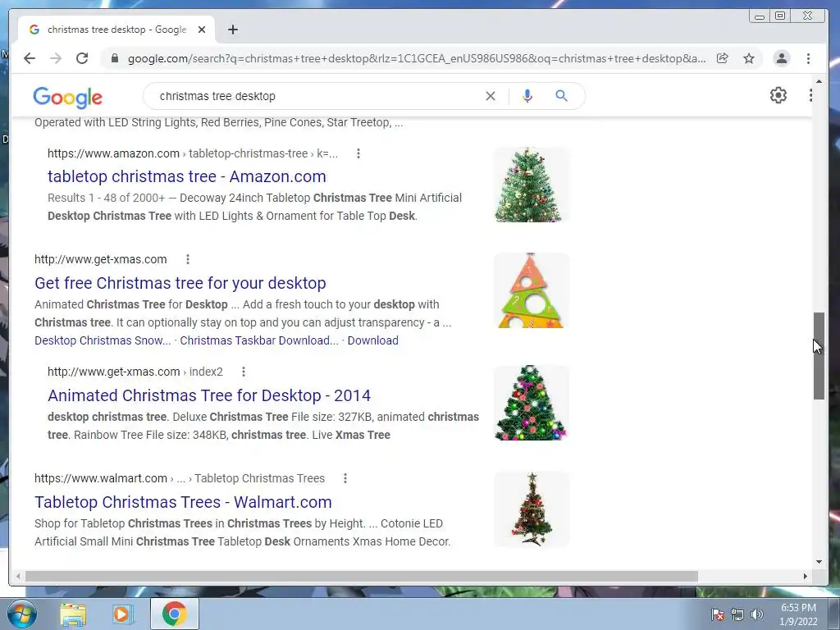Viewport: 840px width, 630px height.
Task: Click the browser forward arrow
Action: point(56,58)
